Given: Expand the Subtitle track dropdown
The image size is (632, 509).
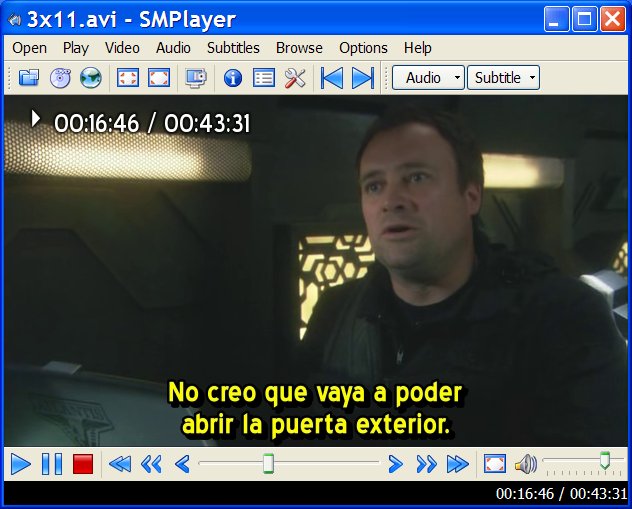Looking at the screenshot, I should coord(503,78).
